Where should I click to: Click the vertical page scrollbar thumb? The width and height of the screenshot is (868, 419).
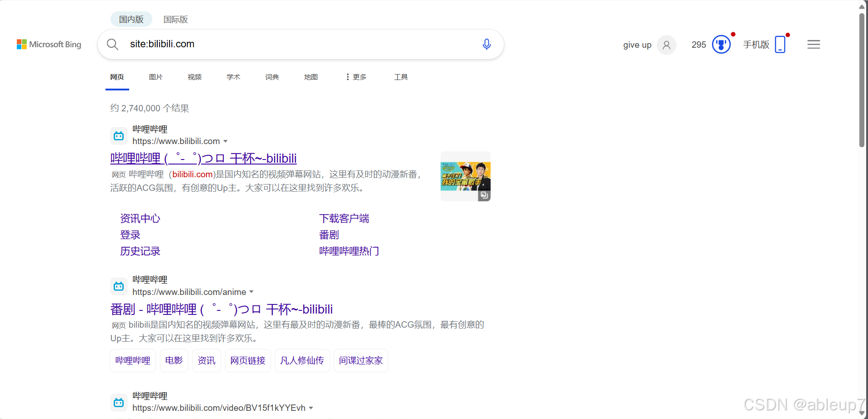point(862,80)
